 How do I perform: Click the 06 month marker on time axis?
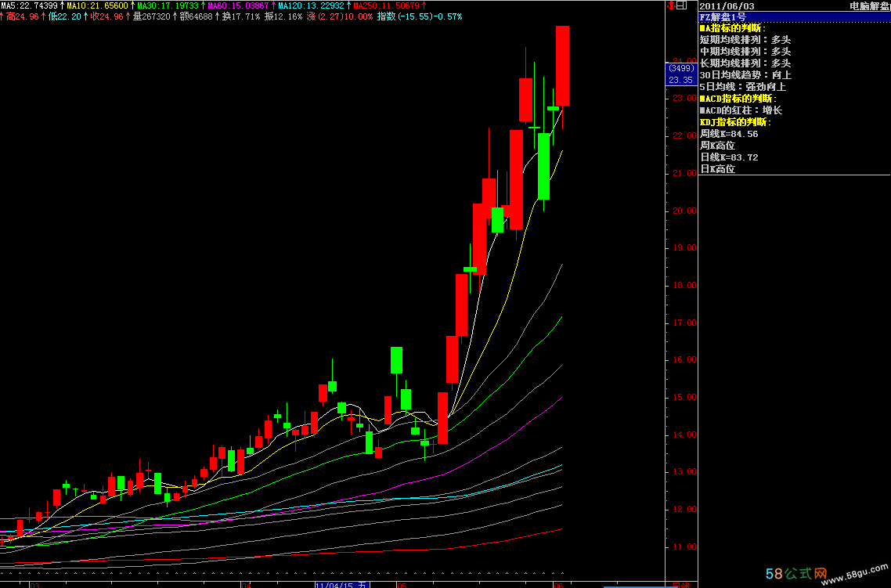(558, 585)
